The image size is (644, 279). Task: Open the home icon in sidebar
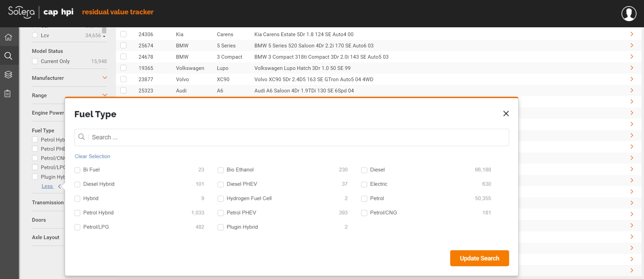click(x=8, y=37)
